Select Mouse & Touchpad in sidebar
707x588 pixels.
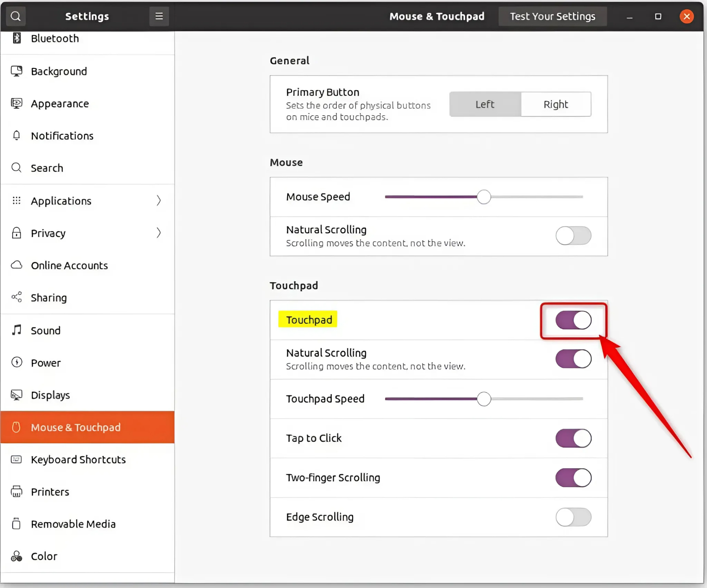tap(75, 427)
